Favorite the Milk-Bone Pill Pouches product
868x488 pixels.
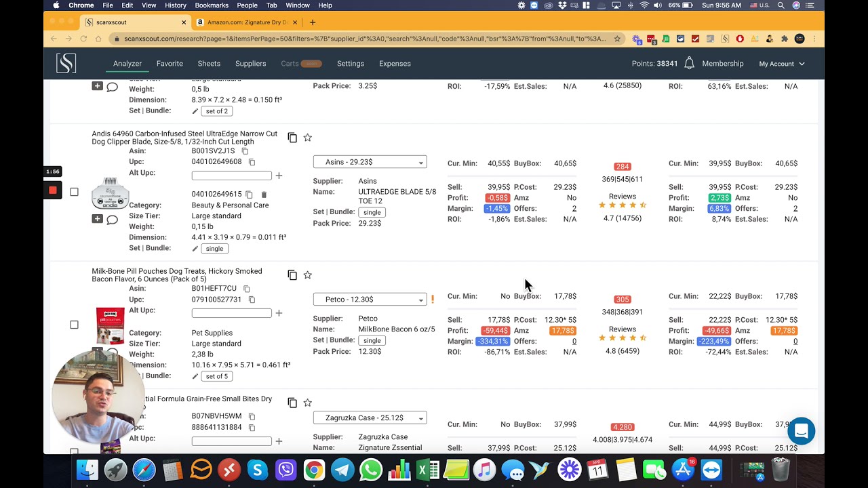pyautogui.click(x=307, y=275)
